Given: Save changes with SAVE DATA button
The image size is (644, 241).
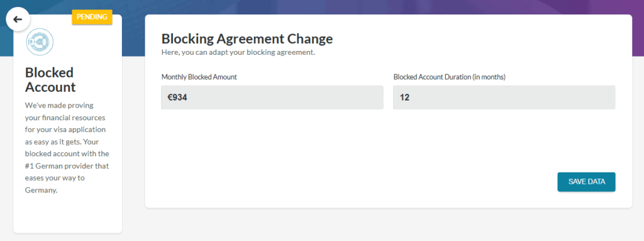Looking at the screenshot, I should click(x=586, y=182).
